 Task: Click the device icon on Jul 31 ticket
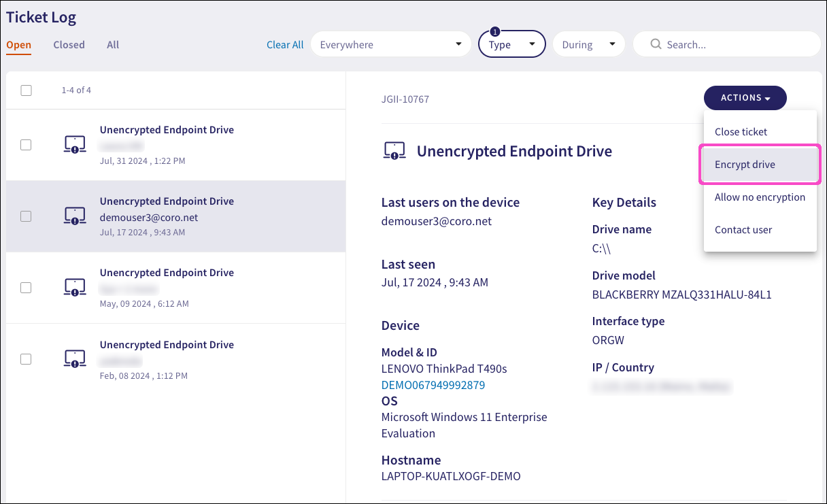pyautogui.click(x=75, y=144)
